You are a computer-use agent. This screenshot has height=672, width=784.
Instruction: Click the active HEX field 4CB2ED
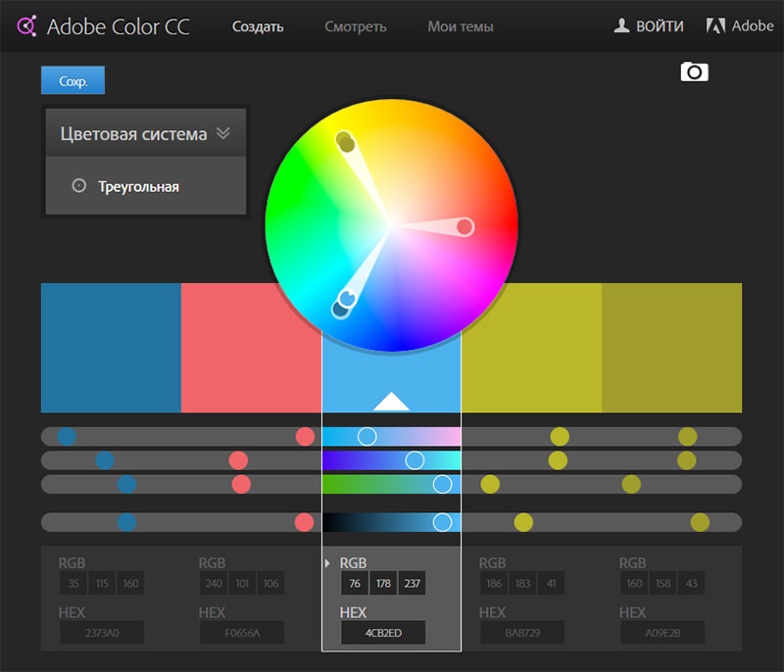(383, 633)
